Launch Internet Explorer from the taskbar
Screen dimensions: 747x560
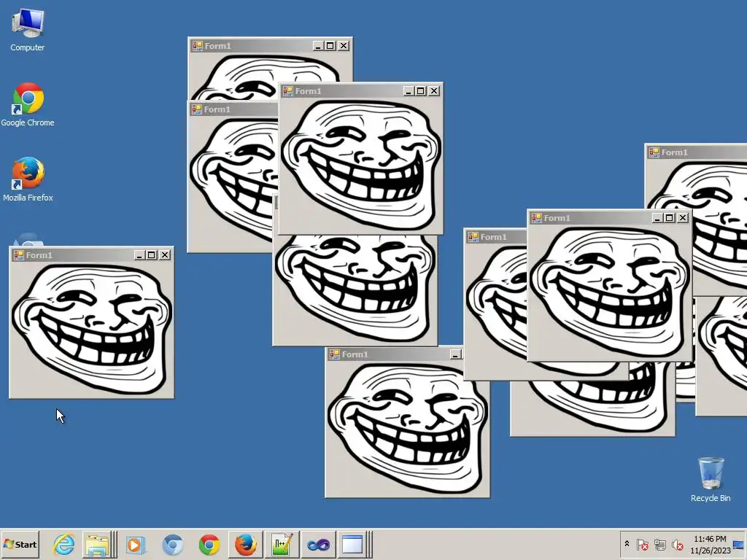[64, 544]
